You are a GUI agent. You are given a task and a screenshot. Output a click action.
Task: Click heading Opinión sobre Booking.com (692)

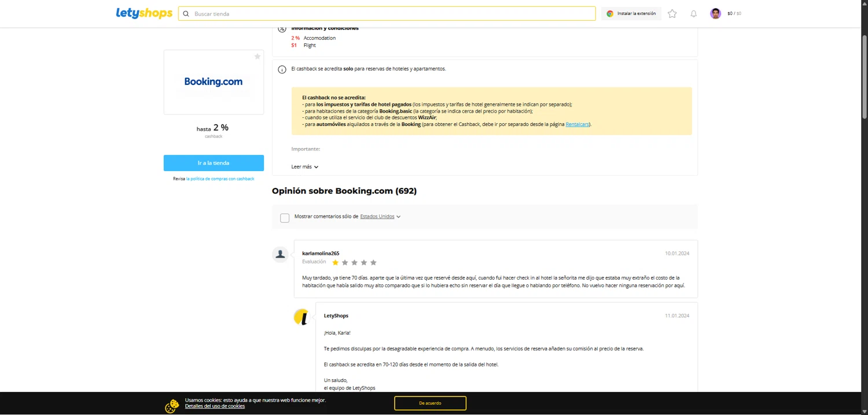344,191
